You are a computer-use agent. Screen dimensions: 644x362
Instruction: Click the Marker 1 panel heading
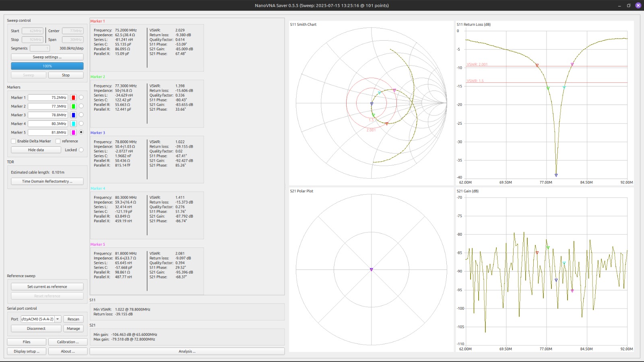(97, 21)
